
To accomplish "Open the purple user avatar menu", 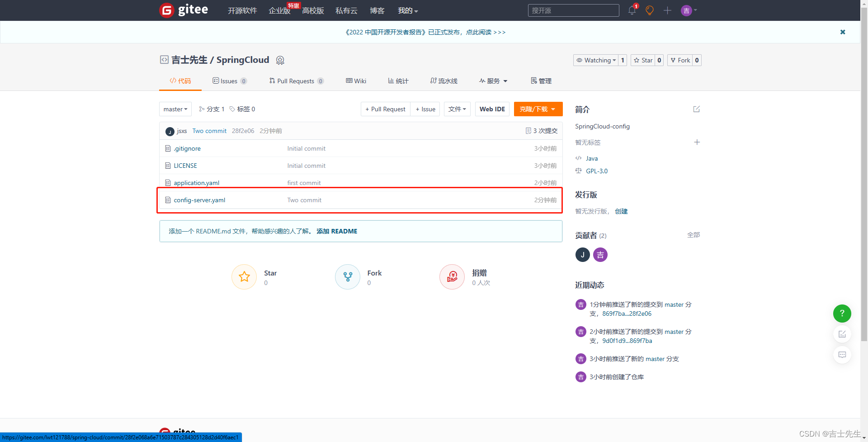I will tap(689, 10).
